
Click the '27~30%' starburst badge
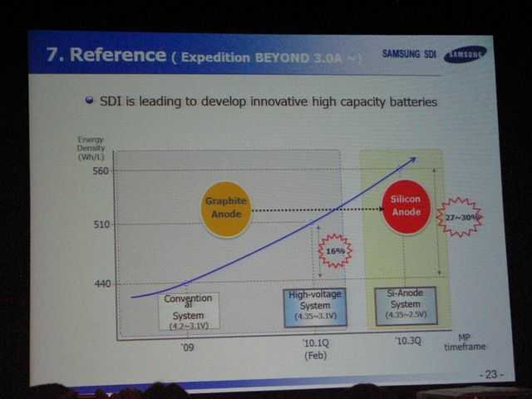click(461, 217)
